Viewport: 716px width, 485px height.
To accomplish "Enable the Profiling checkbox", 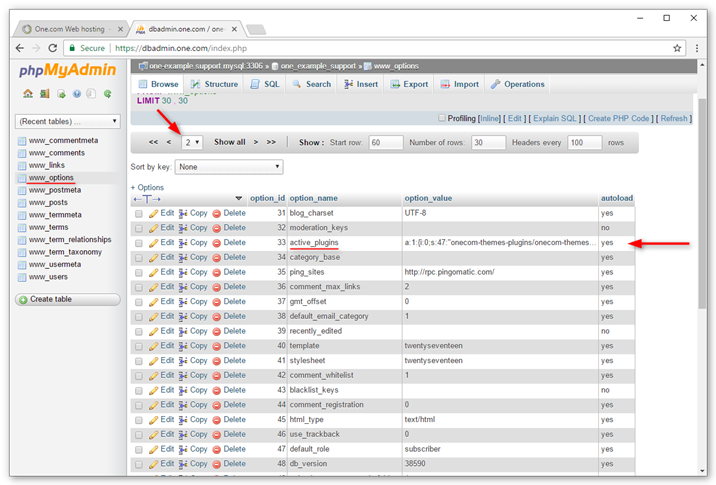I will [442, 118].
